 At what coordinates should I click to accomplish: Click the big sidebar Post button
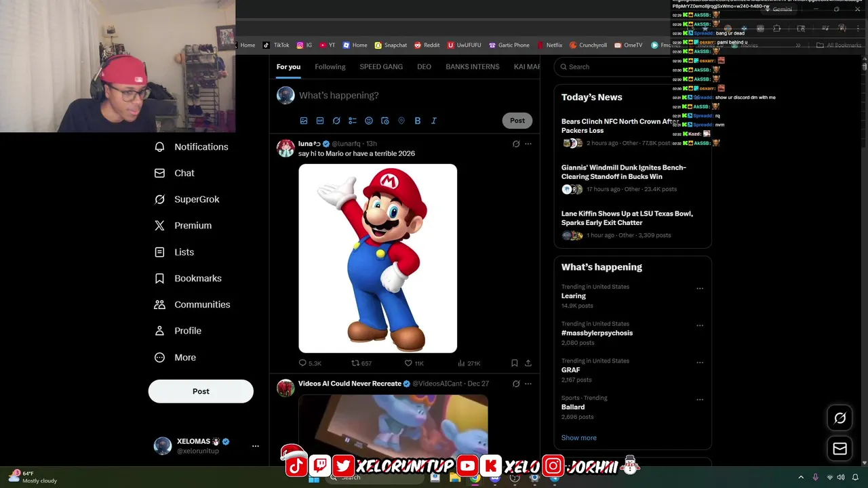coord(201,391)
